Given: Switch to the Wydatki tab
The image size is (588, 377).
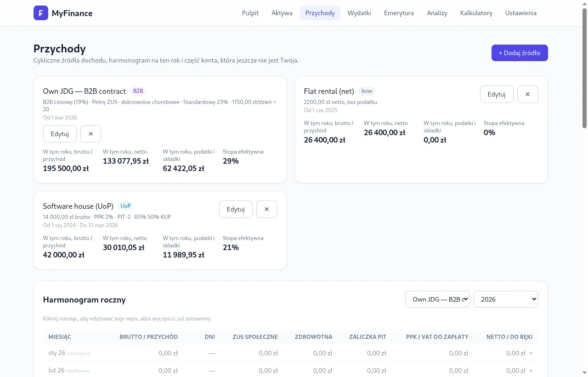Looking at the screenshot, I should [x=359, y=13].
